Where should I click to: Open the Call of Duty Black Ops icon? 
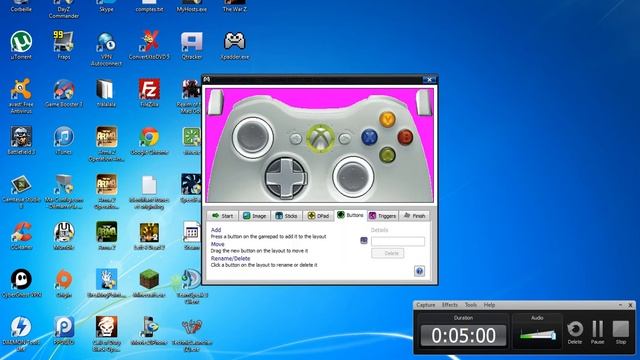pos(107,333)
